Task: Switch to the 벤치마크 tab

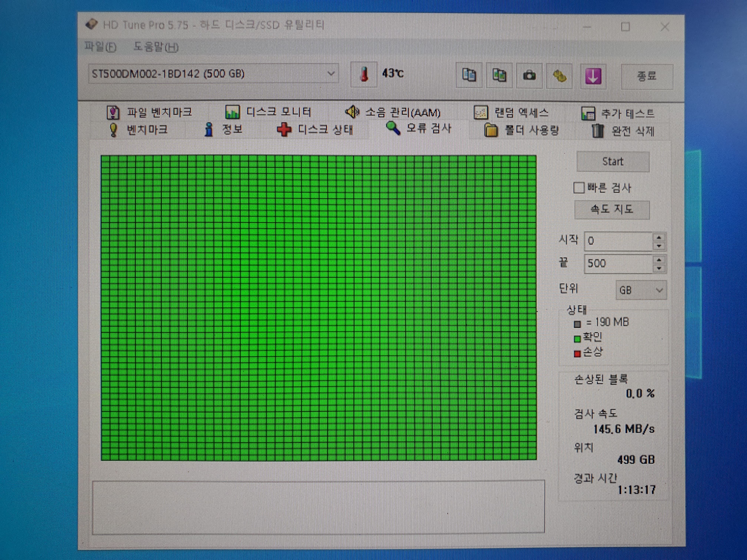Action: point(138,130)
